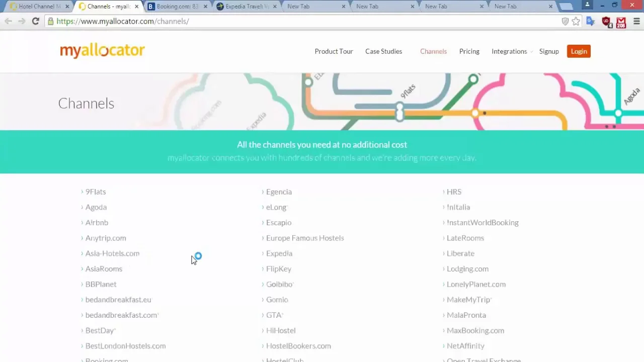Open the GTA channel link

(274, 315)
